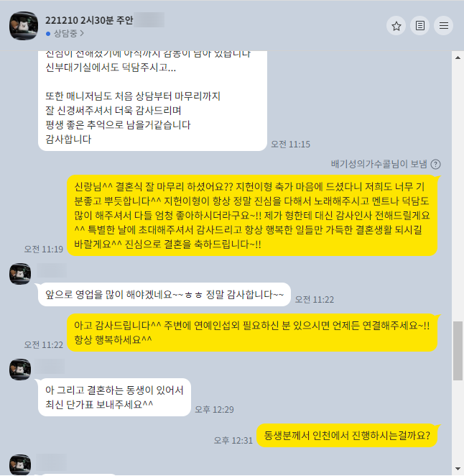This screenshot has width=464, height=476.
Task: Open sender avatar above 11:22 message
Action: point(20,274)
